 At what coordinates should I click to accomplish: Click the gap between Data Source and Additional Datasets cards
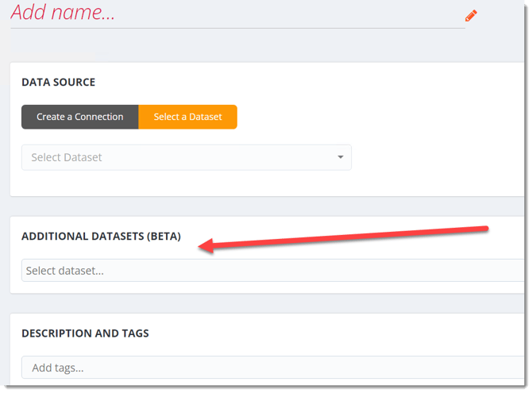point(270,206)
